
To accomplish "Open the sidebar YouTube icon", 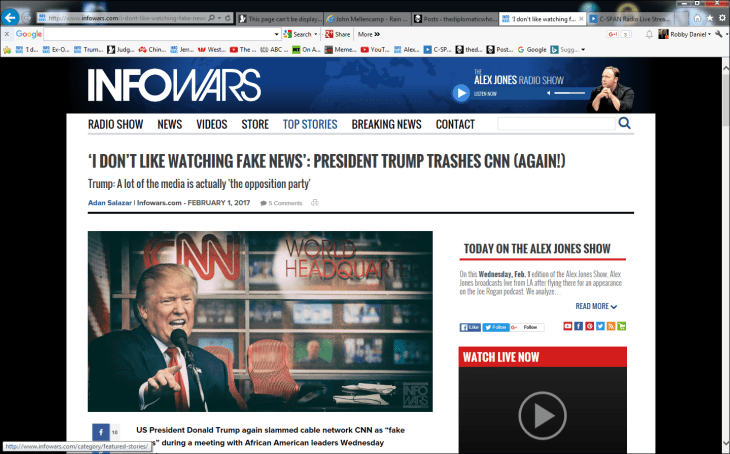I will point(568,326).
